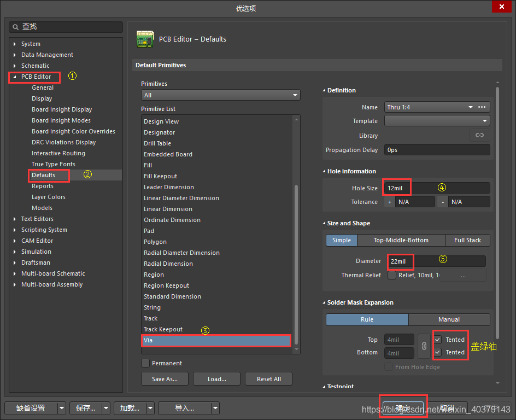Screen dimensions: 516x420
Task: Open the Layer Colors tree item
Action: (49, 197)
